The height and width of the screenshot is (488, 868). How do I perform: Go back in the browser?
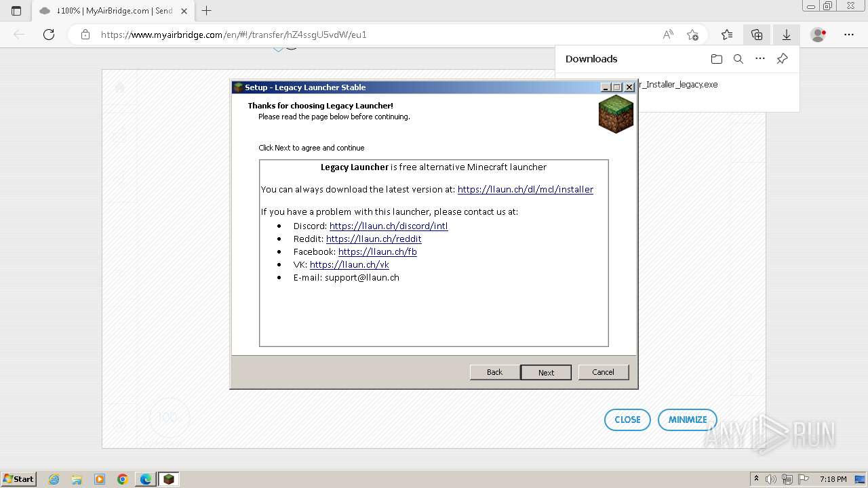click(x=19, y=35)
